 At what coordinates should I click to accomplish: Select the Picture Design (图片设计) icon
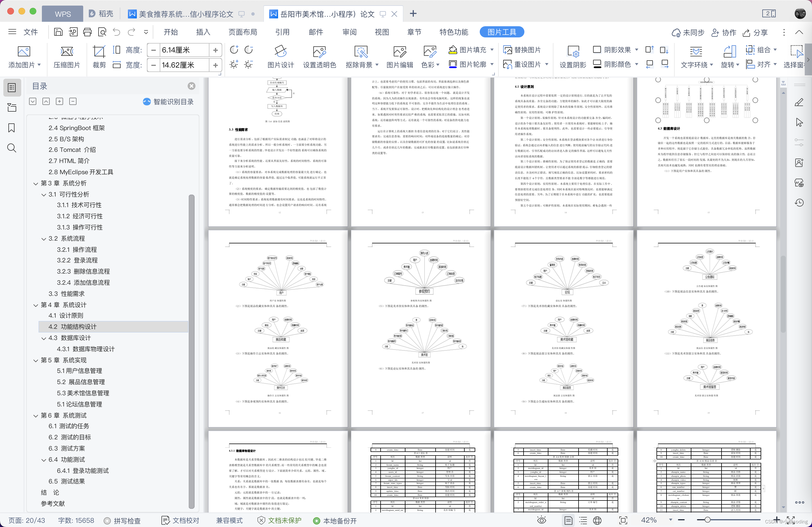[x=280, y=52]
